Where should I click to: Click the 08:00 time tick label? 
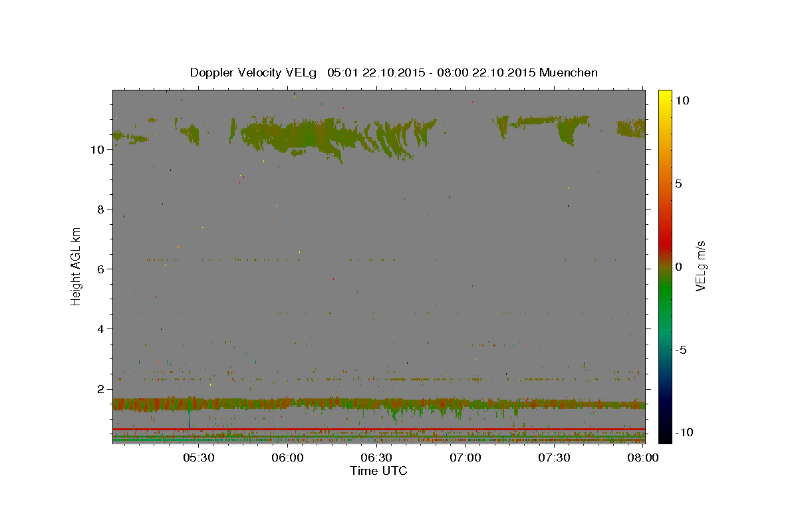coord(643,458)
